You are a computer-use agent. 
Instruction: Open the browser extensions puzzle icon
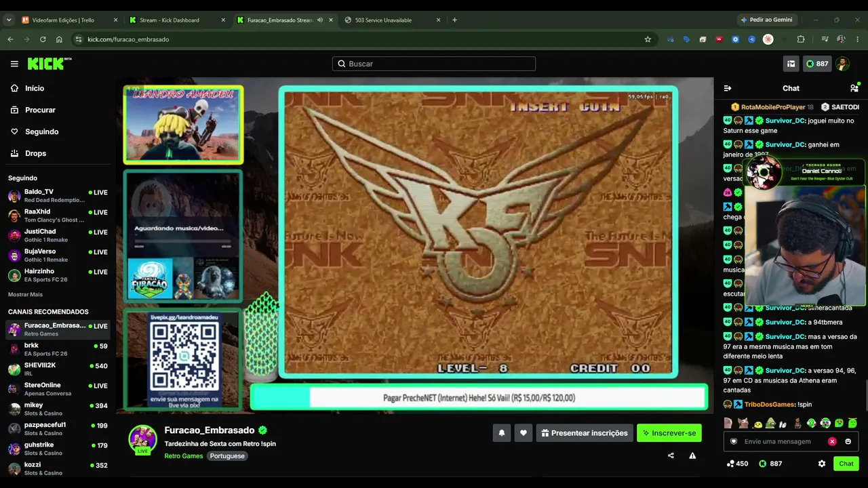click(801, 39)
